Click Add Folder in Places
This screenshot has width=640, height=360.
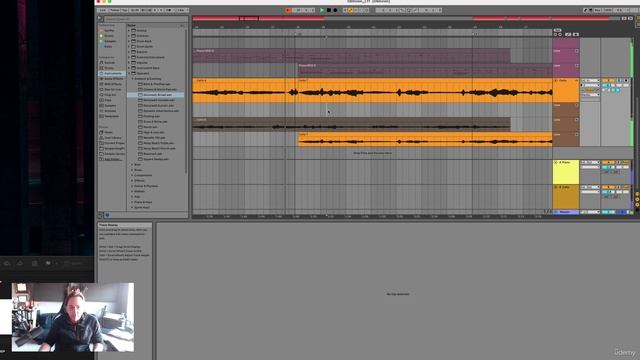tap(113, 159)
